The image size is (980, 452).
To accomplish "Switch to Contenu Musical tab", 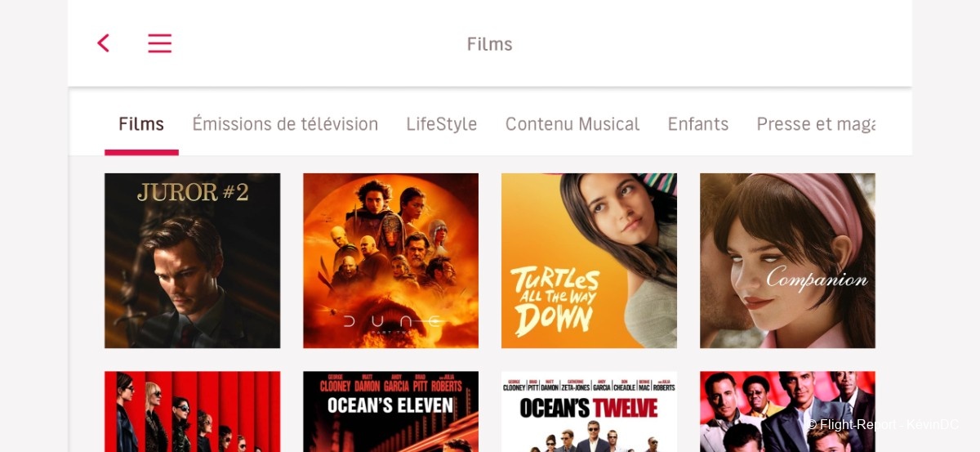I will [572, 124].
